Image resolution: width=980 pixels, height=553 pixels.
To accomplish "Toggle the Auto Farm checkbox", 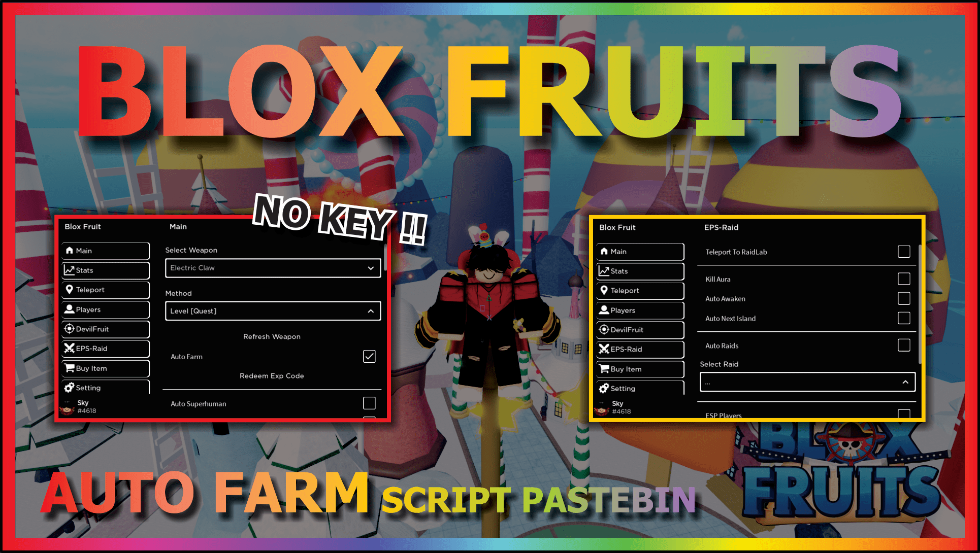I will pos(370,355).
